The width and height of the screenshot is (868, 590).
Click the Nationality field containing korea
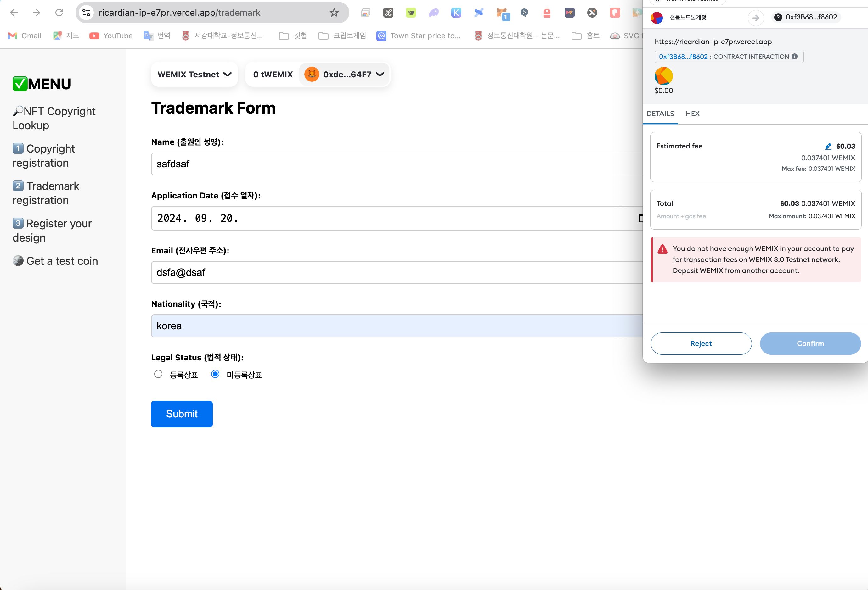397,326
